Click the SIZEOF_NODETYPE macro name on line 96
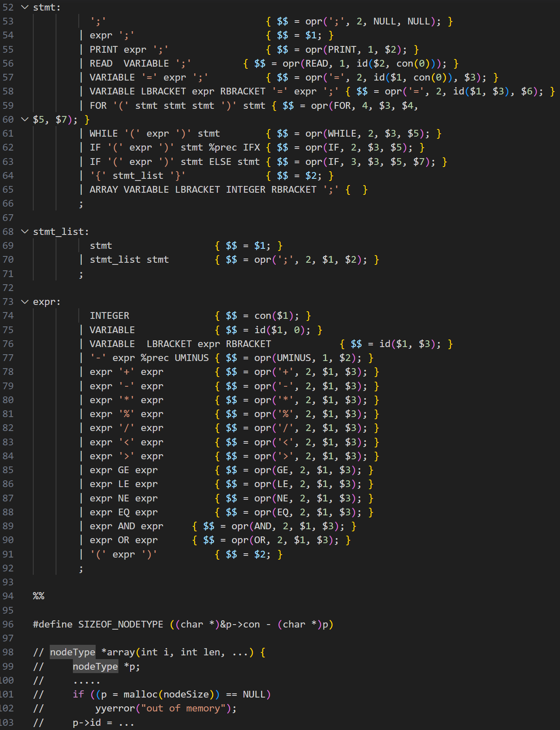 [x=121, y=625]
